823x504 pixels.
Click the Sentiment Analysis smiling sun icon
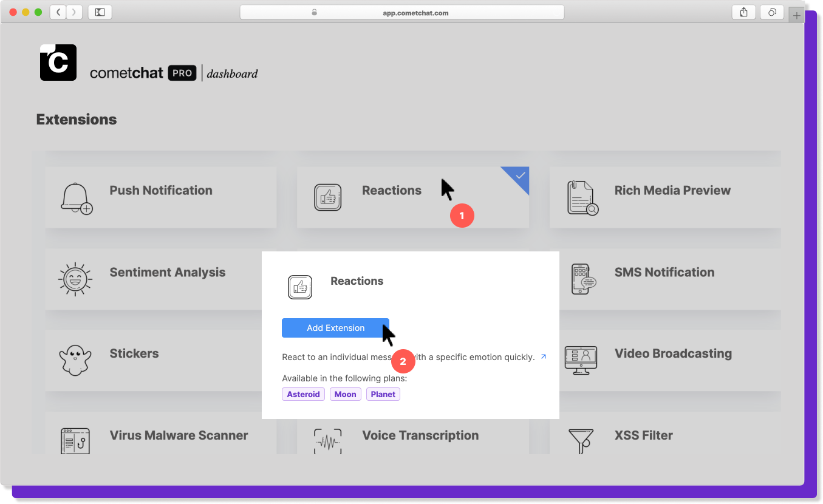pyautogui.click(x=75, y=279)
